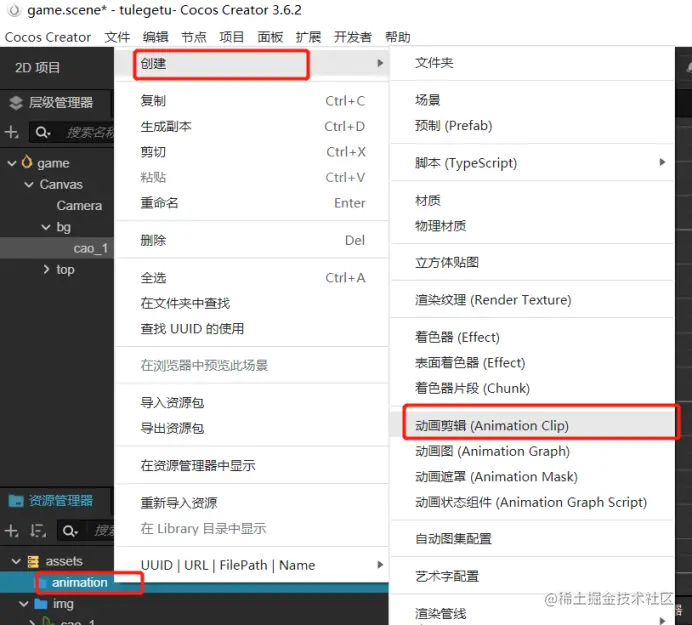Image resolution: width=692 pixels, height=625 pixels.
Task: Open the 帮助 menu
Action: pos(398,37)
